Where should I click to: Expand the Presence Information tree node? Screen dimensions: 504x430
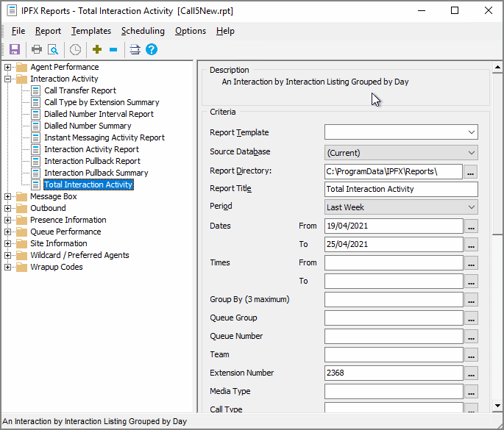click(7, 220)
